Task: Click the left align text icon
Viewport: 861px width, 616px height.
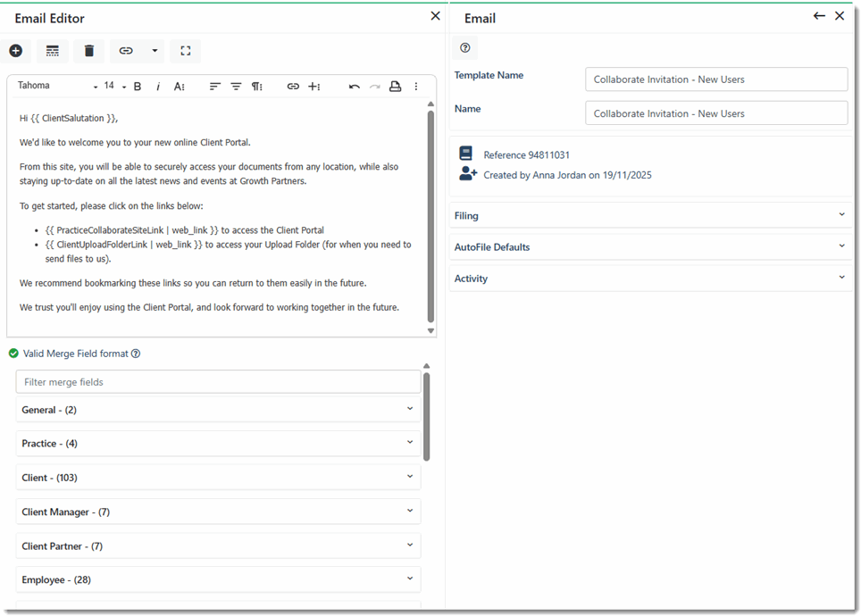Action: tap(214, 87)
